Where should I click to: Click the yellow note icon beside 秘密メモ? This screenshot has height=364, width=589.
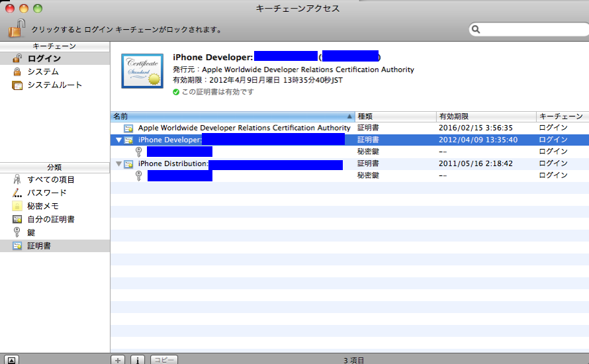click(x=17, y=206)
